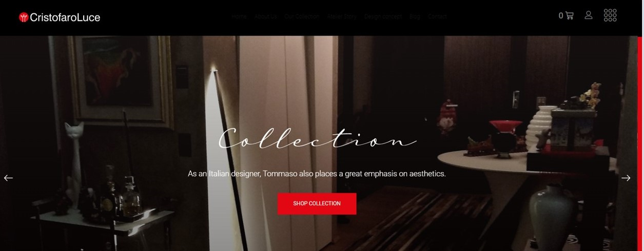Viewport: 644px width, 251px height.
Task: Click the red vertical scrollbar on right edge
Action: pyautogui.click(x=640, y=143)
